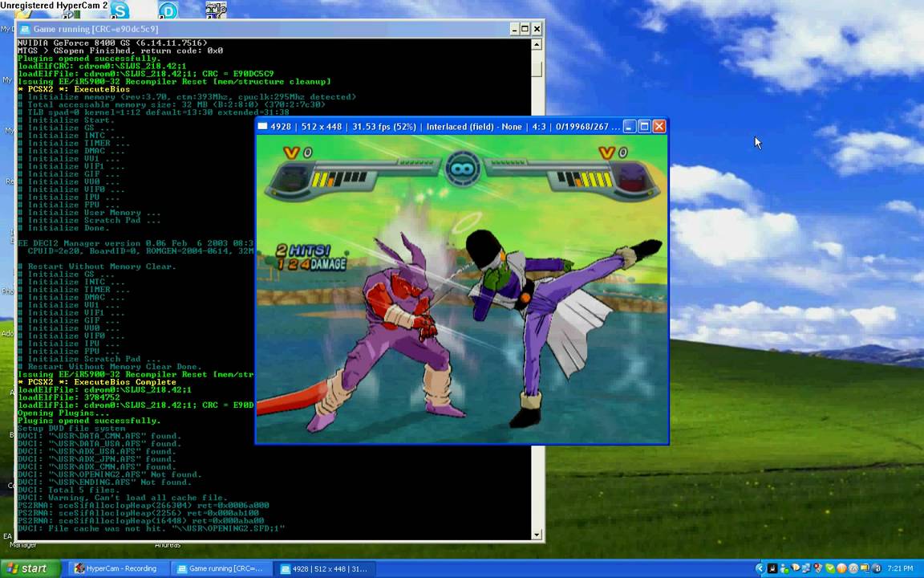The height and width of the screenshot is (578, 924).
Task: Click the console scrollbar down arrow
Action: click(537, 535)
